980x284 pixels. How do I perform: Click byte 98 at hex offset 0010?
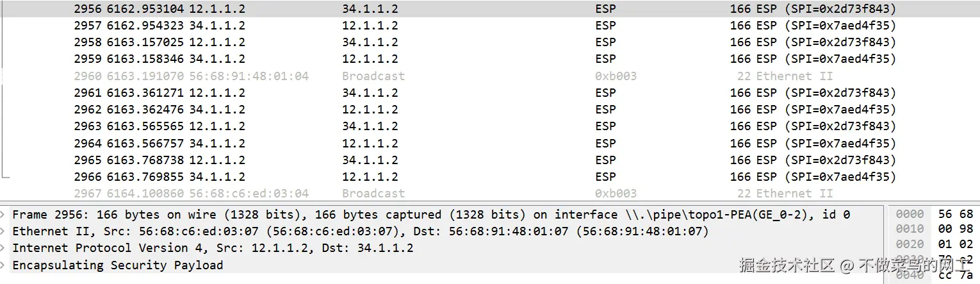pyautogui.click(x=967, y=229)
